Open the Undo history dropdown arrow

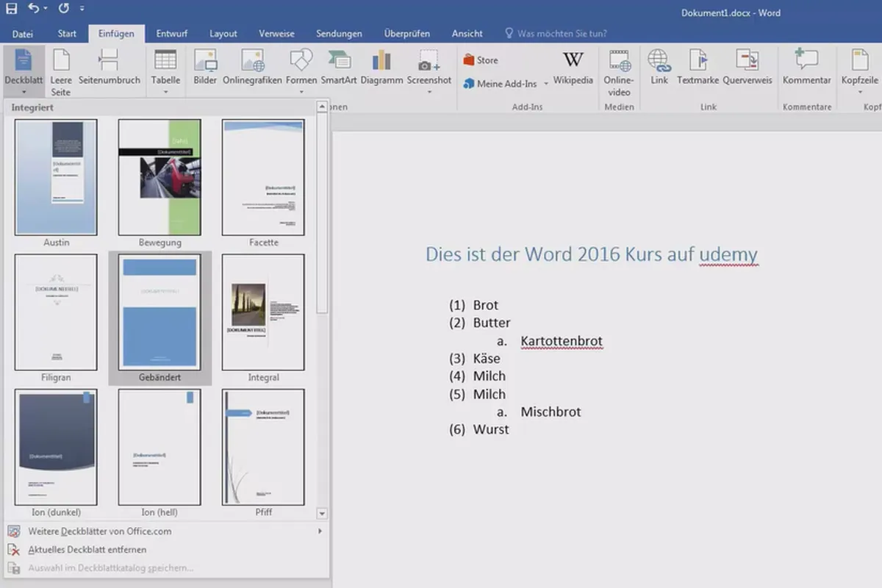tap(46, 10)
